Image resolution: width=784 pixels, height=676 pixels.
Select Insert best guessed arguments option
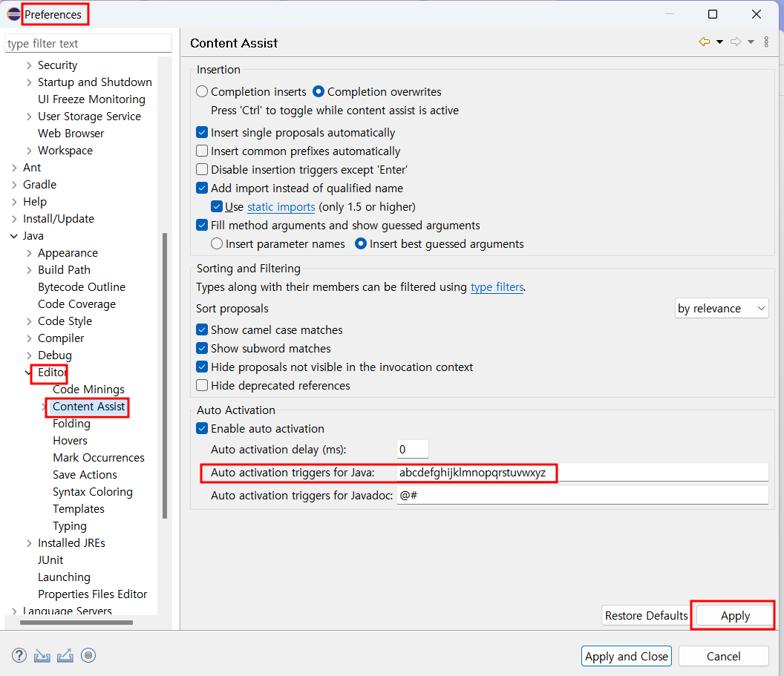pyautogui.click(x=361, y=243)
